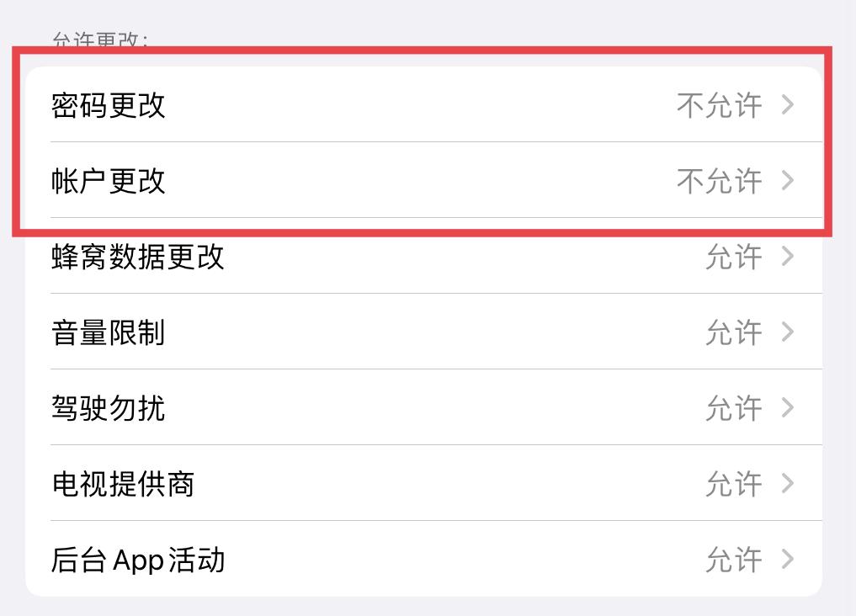Viewport: 856px width, 616px height.
Task: Tap the chevron next to 密码更改
Action: [788, 105]
